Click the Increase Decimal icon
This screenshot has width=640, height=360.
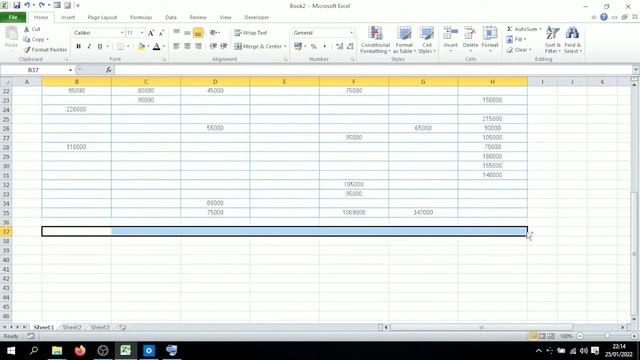click(x=339, y=46)
